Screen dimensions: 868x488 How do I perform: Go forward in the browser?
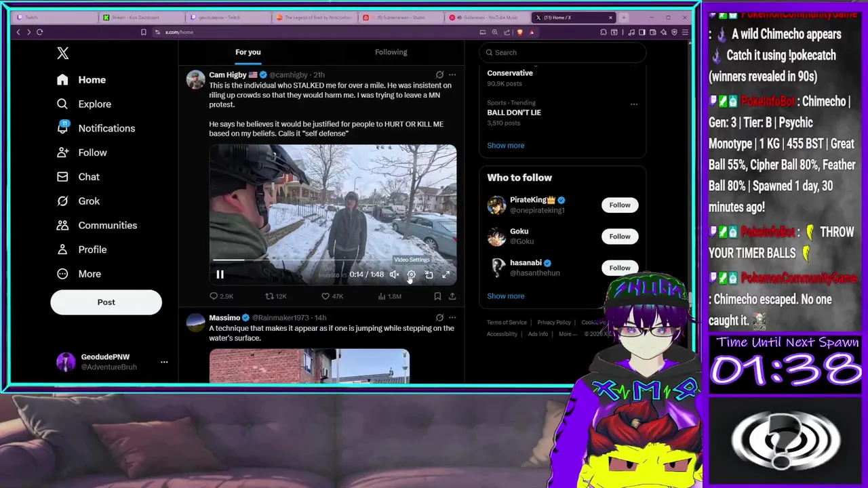point(28,32)
